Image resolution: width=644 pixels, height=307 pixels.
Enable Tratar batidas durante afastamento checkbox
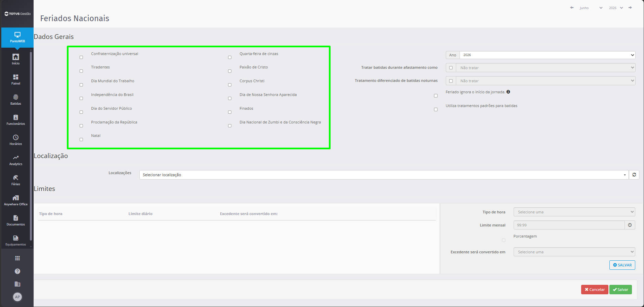(x=451, y=68)
